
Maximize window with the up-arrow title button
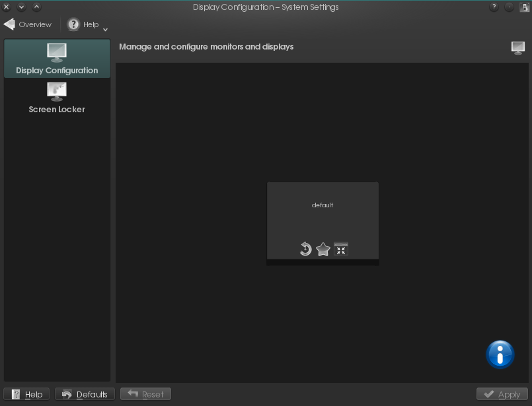(x=36, y=7)
